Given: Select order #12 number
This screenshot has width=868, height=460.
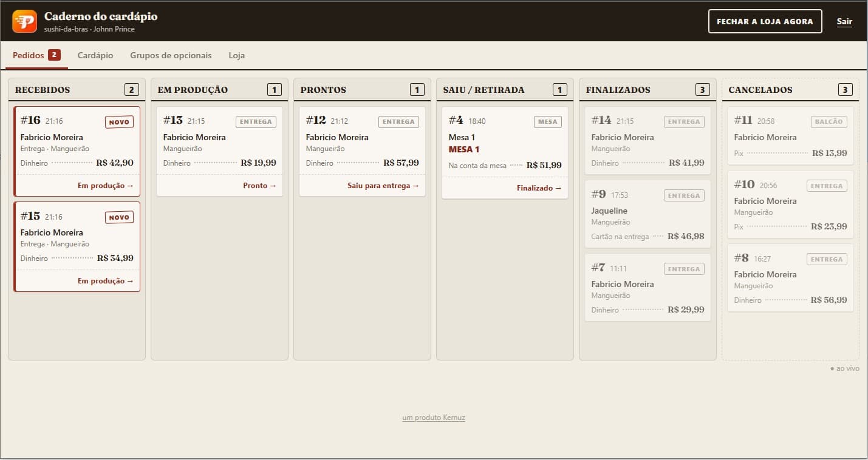Looking at the screenshot, I should tap(316, 120).
